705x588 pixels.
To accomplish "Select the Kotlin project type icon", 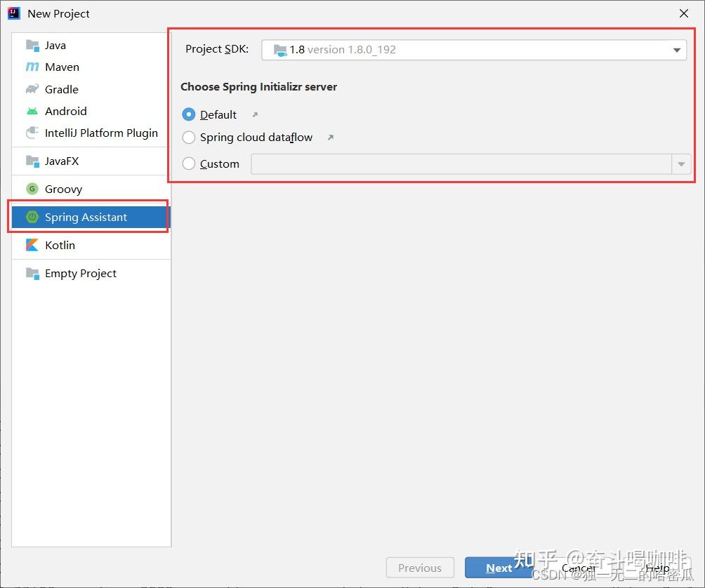I will 32,245.
